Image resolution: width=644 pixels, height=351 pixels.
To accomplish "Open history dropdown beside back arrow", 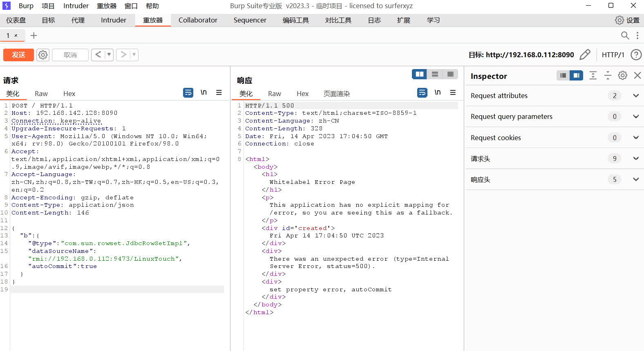I will coord(109,55).
